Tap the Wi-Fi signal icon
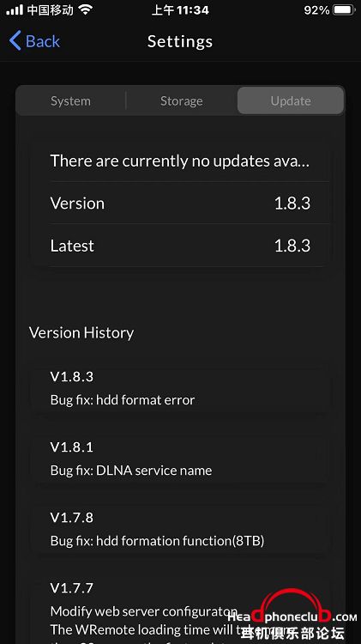Image resolution: width=361 pixels, height=644 pixels. click(x=86, y=9)
